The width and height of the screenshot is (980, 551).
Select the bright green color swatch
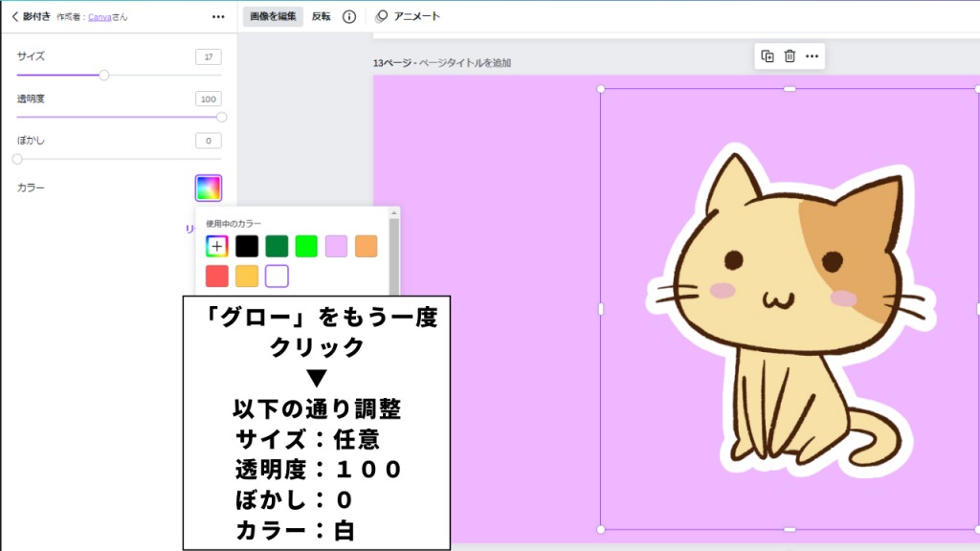point(306,246)
